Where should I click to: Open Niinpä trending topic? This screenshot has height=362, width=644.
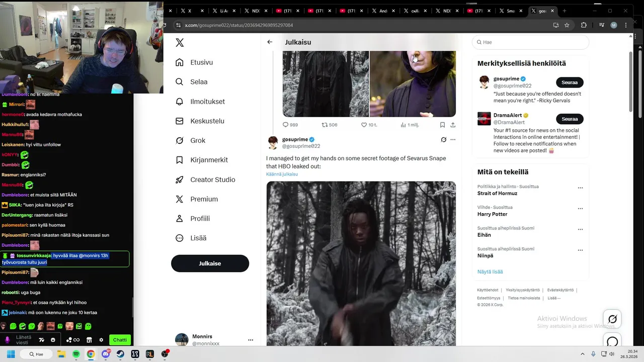[485, 256]
